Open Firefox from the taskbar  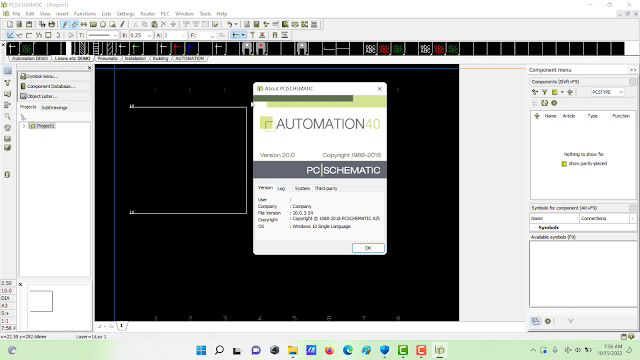pos(329,350)
